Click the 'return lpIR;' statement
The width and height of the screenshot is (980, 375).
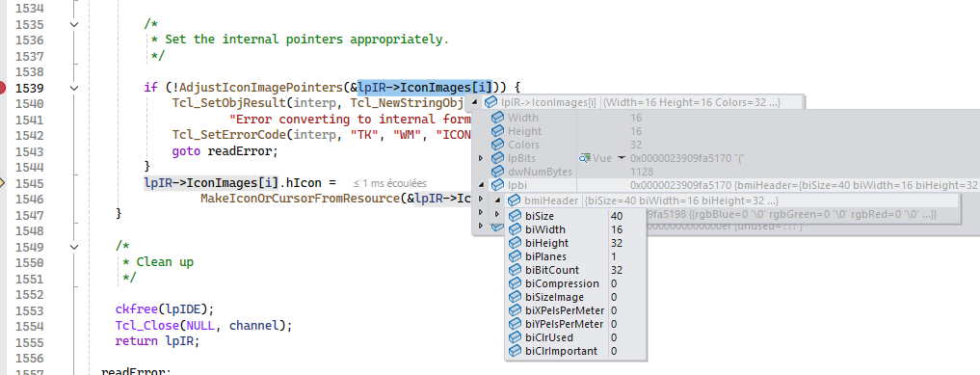(x=157, y=341)
